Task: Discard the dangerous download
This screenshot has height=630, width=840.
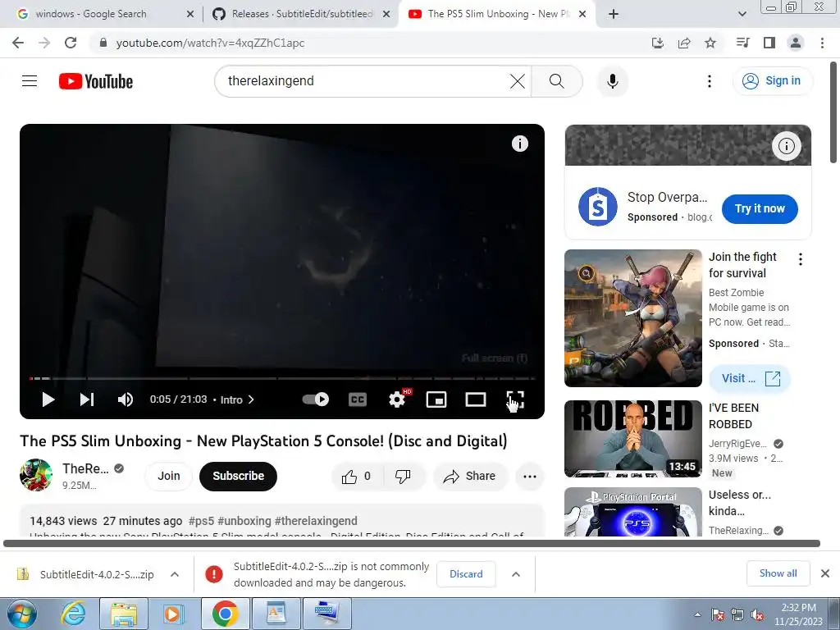Action: point(466,574)
